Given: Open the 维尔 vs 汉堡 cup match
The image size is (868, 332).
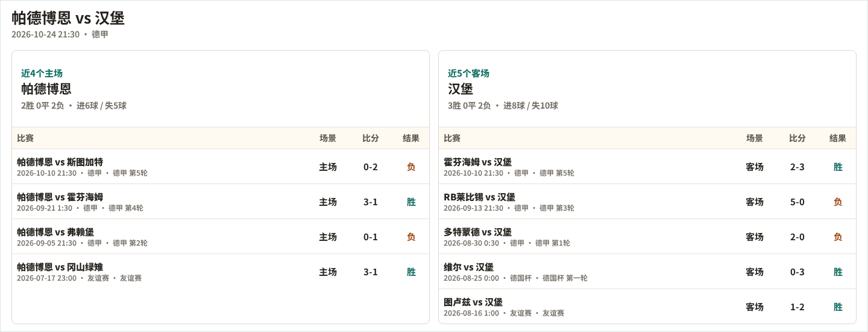Looking at the screenshot, I should (647, 272).
